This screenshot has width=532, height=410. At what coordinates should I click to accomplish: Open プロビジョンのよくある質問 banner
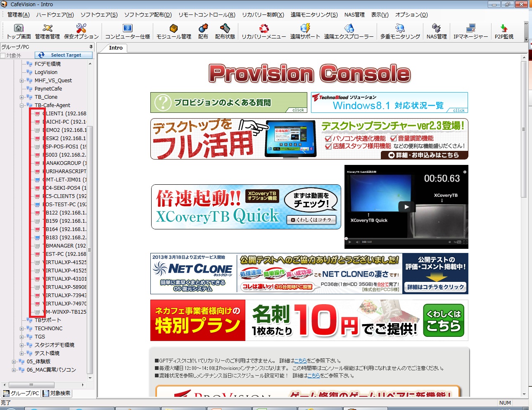(x=229, y=102)
